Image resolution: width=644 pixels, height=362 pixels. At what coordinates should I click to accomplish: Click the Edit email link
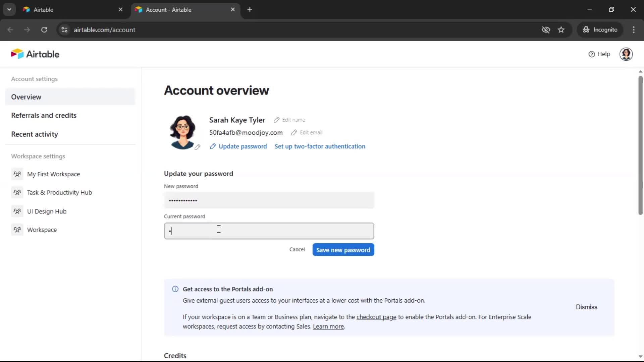pyautogui.click(x=307, y=132)
